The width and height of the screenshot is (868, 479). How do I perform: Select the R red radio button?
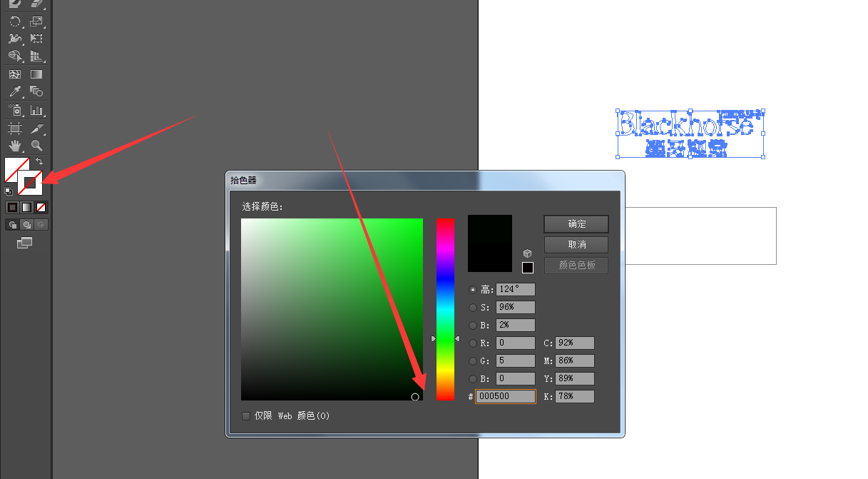[472, 343]
